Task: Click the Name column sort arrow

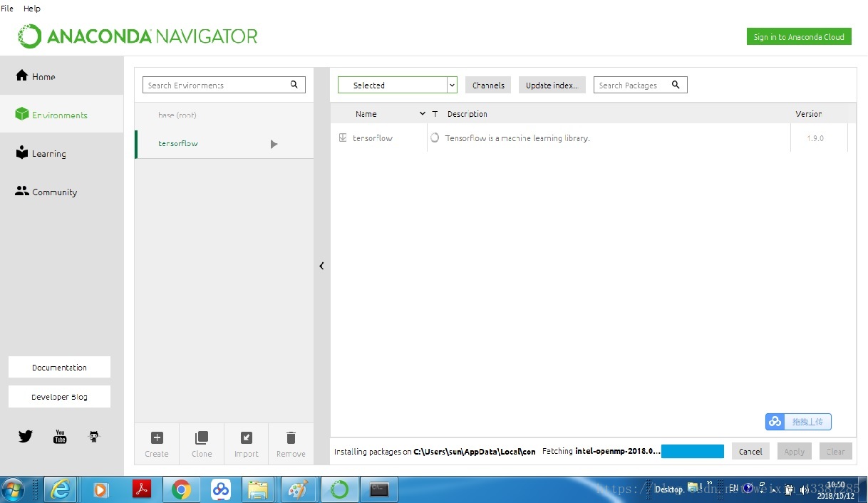Action: [423, 114]
